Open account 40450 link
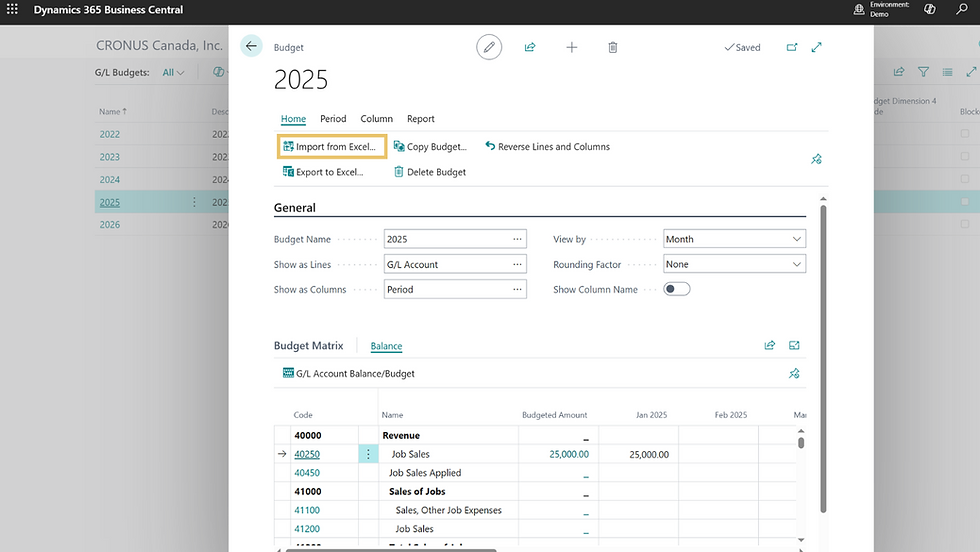Image resolution: width=980 pixels, height=552 pixels. [307, 473]
